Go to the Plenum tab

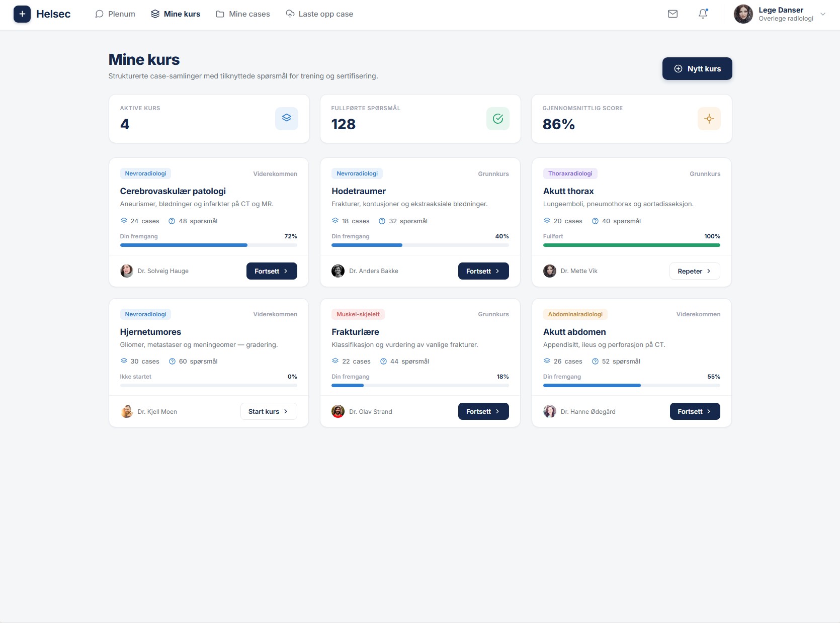pyautogui.click(x=115, y=14)
